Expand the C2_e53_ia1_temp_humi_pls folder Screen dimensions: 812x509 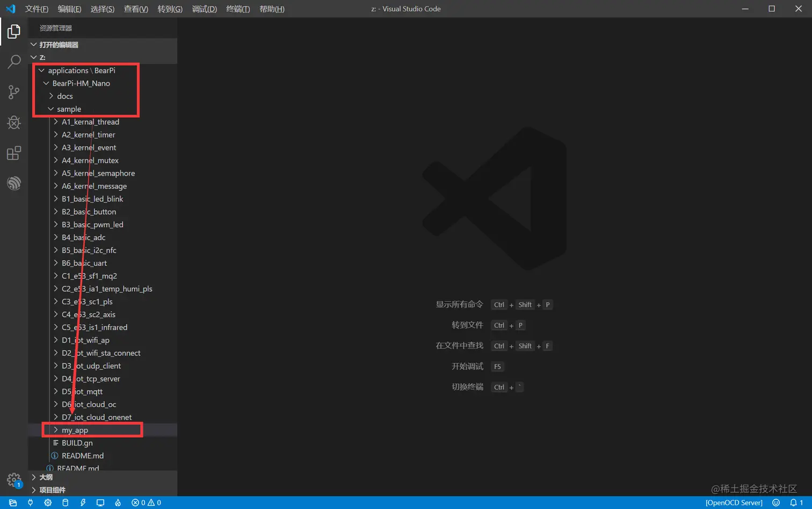(x=103, y=289)
